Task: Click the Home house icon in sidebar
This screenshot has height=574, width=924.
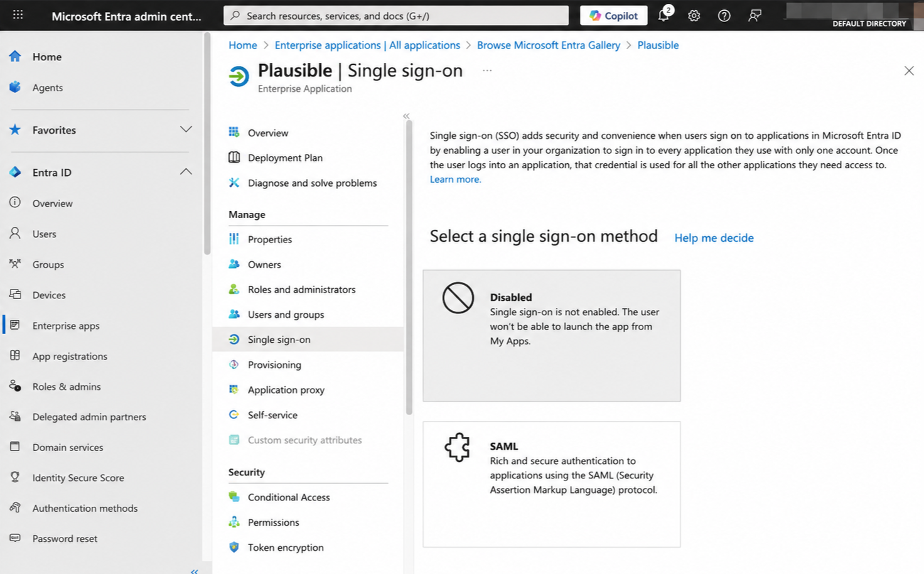Action: pos(15,56)
